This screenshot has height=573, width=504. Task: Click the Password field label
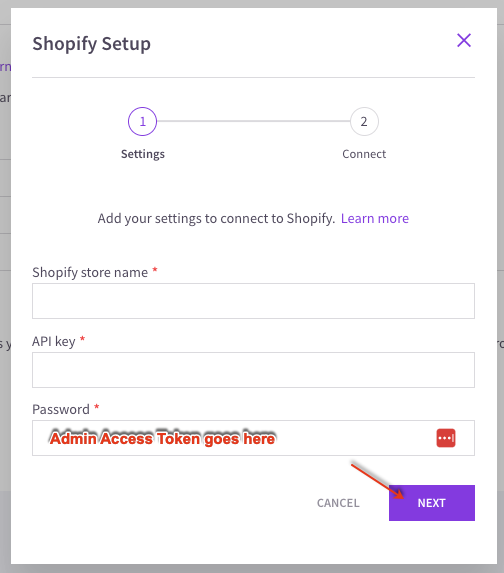tap(61, 409)
